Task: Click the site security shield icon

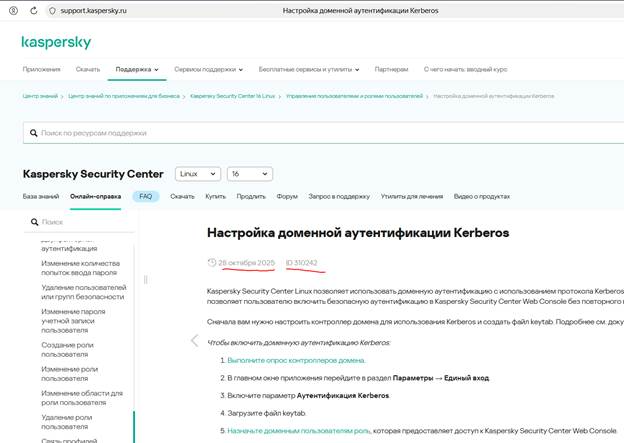Action: (x=52, y=11)
